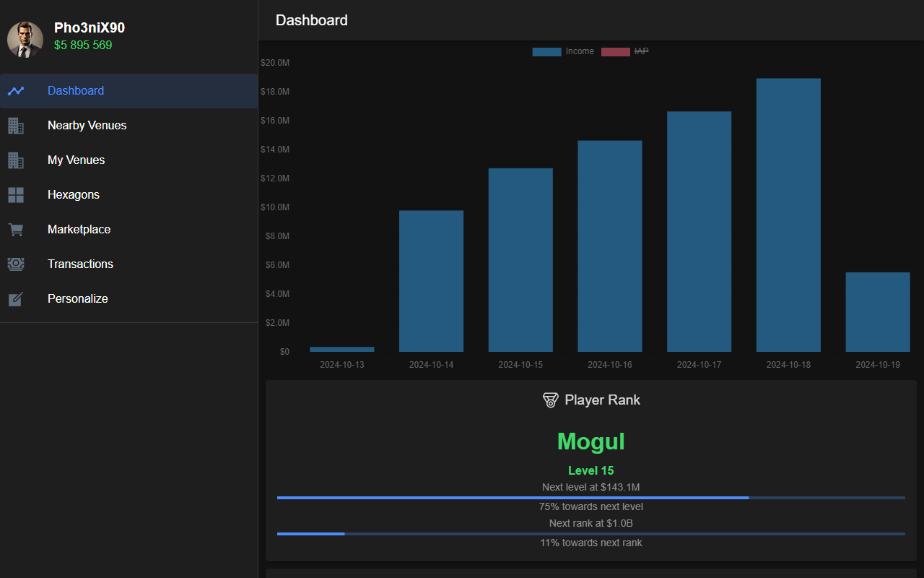Click the 'Next rank at $1.0B' text
Screen dimensions: 924x578
(591, 523)
